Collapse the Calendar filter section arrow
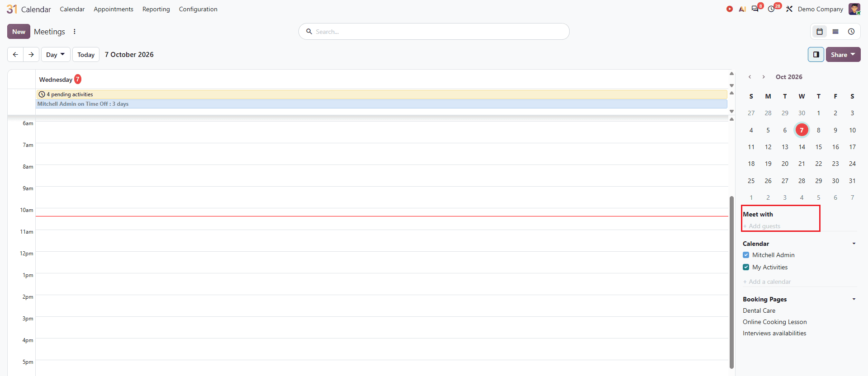 pos(854,244)
